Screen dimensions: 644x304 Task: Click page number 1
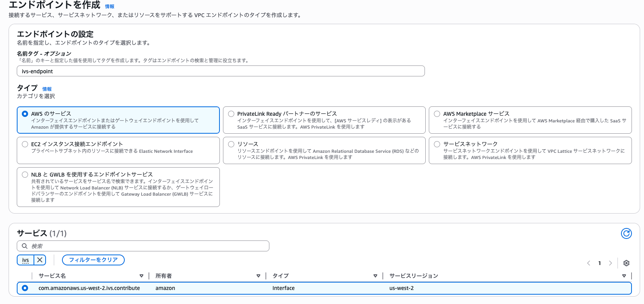pos(600,263)
